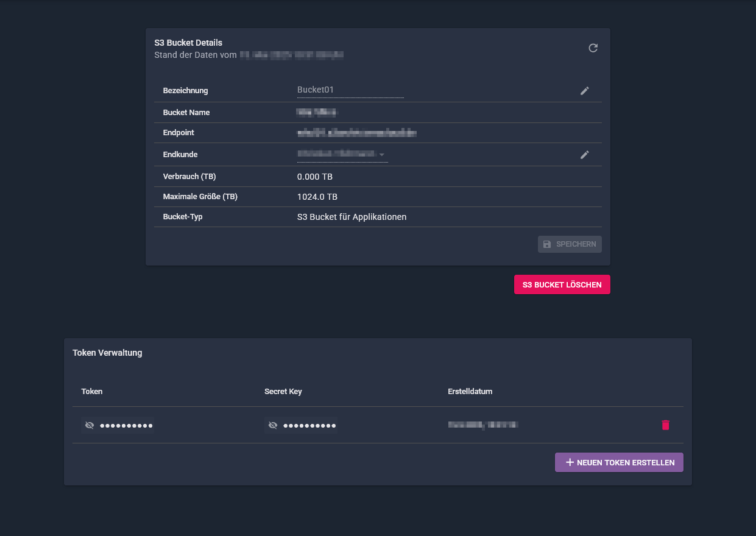Viewport: 756px width, 536px height.
Task: Click the Bucket-Typ value text
Action: (352, 217)
